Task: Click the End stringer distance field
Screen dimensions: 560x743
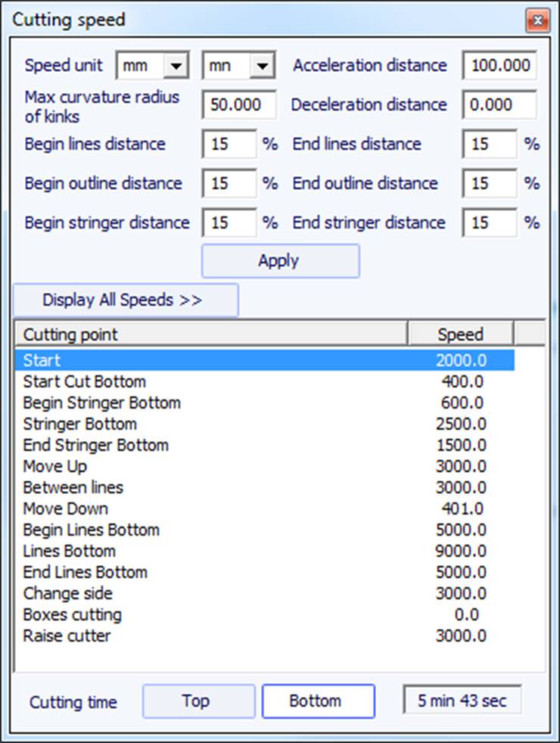Action: (x=490, y=222)
